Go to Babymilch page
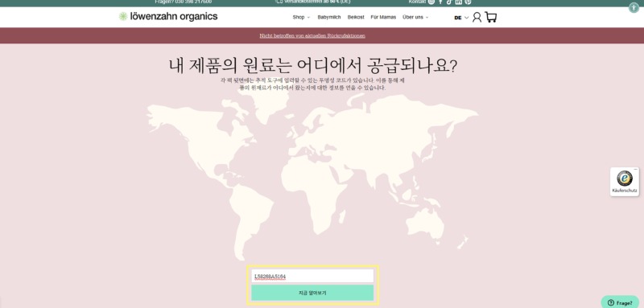The image size is (644, 308). (329, 17)
